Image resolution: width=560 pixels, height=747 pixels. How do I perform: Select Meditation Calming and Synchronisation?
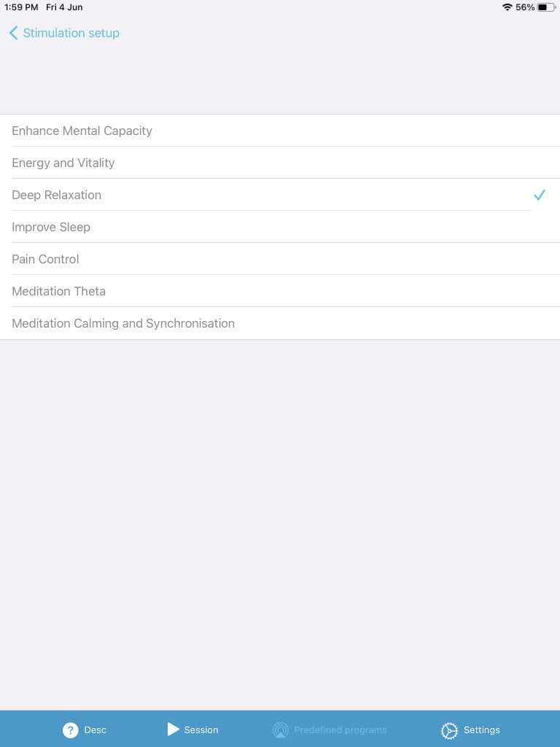123,323
